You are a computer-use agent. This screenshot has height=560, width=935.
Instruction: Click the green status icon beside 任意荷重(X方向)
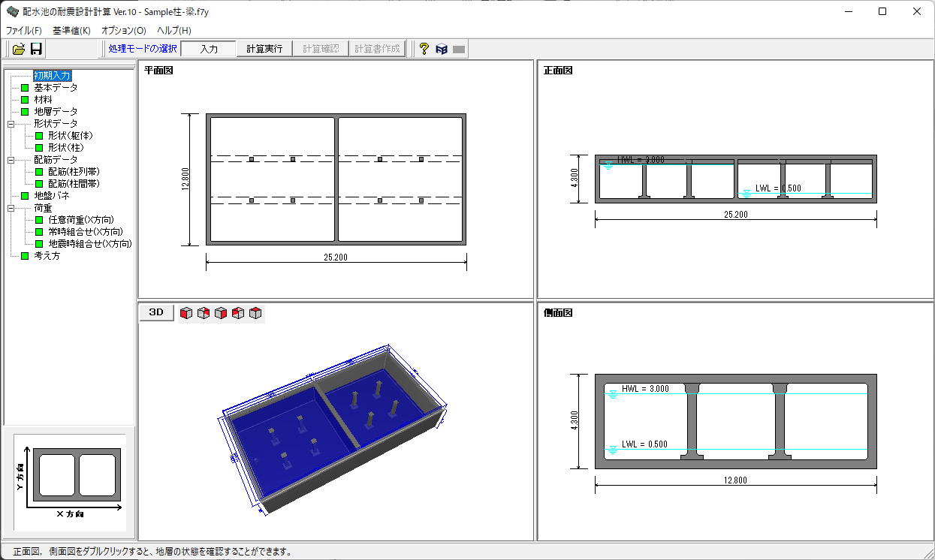39,220
